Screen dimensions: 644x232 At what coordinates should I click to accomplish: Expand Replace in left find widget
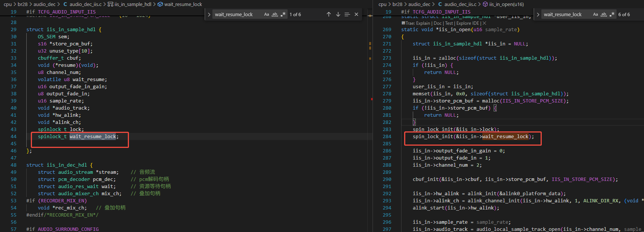[209, 15]
